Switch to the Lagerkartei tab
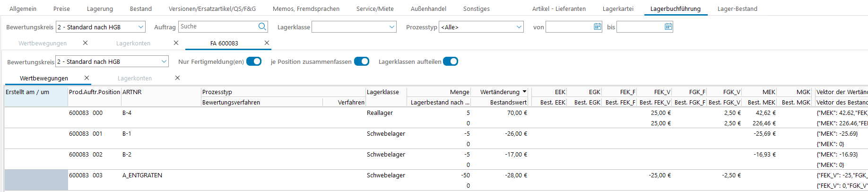Image resolution: width=868 pixels, height=192 pixels. click(617, 9)
